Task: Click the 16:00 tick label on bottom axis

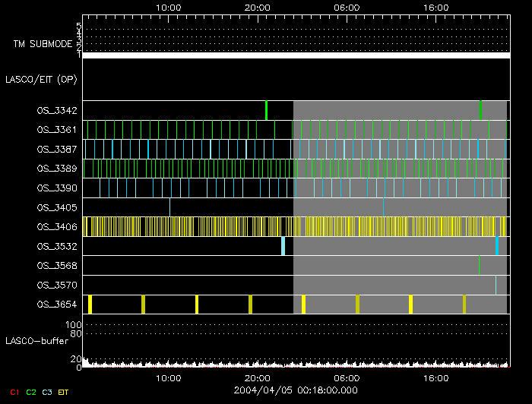Action: (x=435, y=377)
